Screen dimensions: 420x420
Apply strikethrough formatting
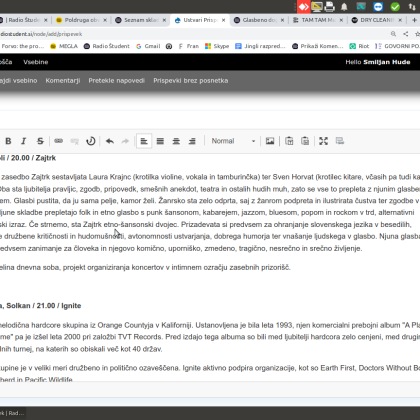pyautogui.click(x=40, y=141)
